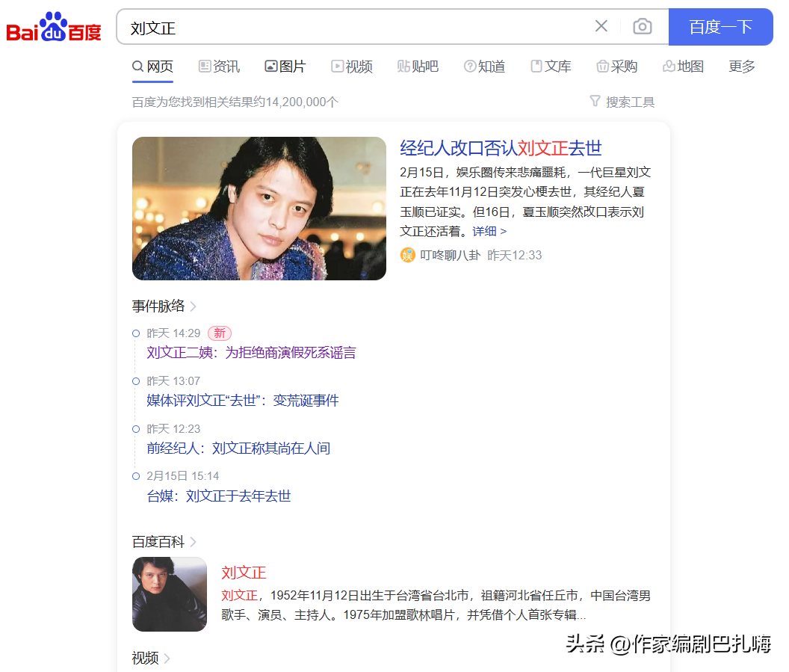Expand the 更多 menu
Image resolution: width=789 pixels, height=672 pixels.
tap(742, 67)
